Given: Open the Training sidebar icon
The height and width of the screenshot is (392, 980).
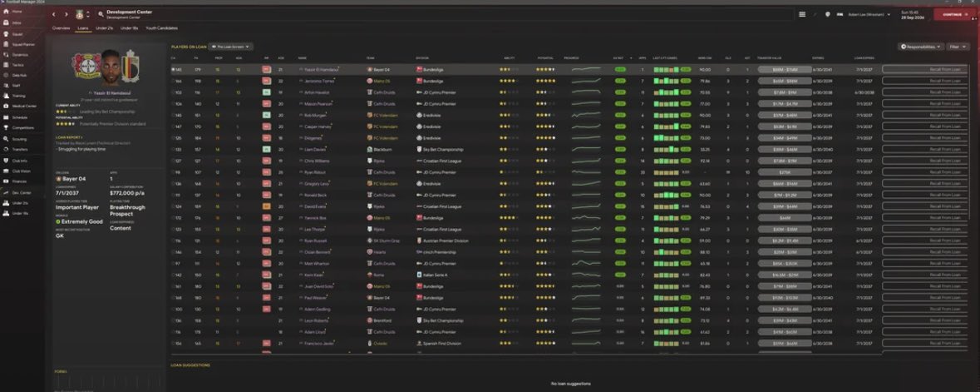Looking at the screenshot, I should (x=7, y=96).
